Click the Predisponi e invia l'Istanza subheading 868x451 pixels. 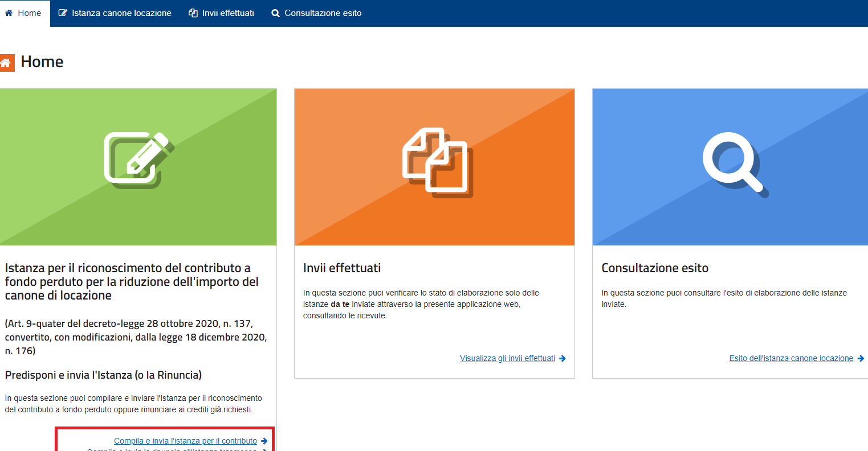[103, 375]
